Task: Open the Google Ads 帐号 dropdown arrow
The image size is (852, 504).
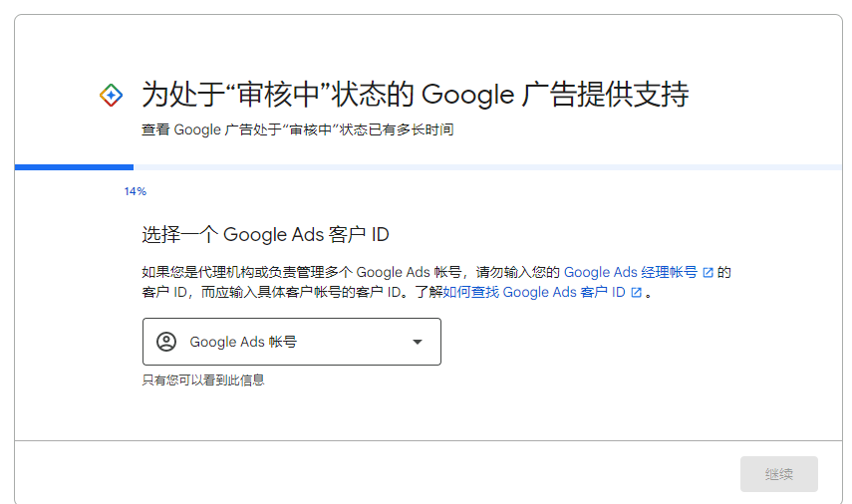Action: (x=418, y=342)
